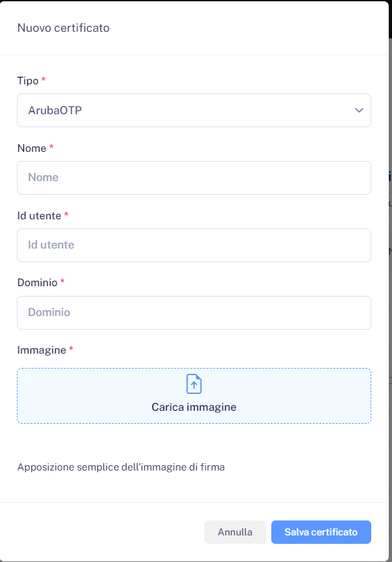Image resolution: width=392 pixels, height=562 pixels.
Task: Click the Dominio field label
Action: coord(37,282)
